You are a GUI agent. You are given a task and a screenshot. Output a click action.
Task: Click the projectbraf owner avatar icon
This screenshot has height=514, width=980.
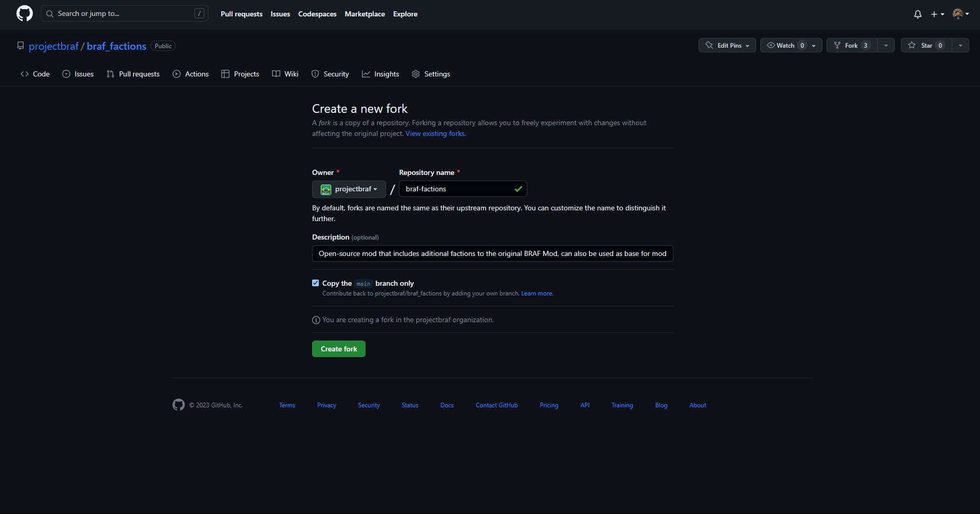coord(326,190)
